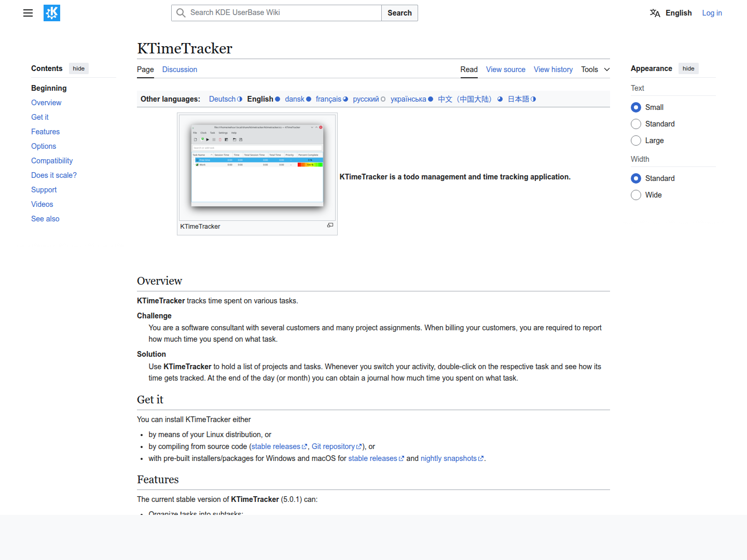Select Standard text size

[636, 124]
